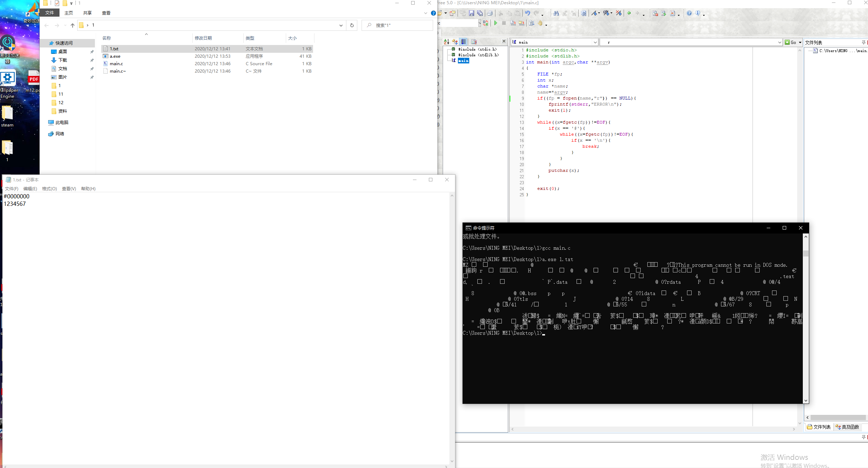Click the Save file toolbar icon
The image size is (868, 468).
tap(471, 13)
